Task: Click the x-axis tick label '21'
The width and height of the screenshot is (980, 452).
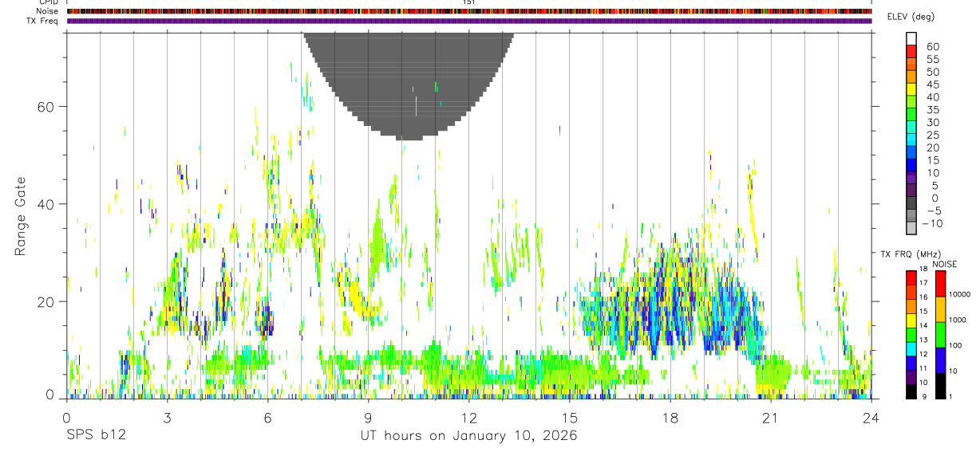Action: [771, 417]
